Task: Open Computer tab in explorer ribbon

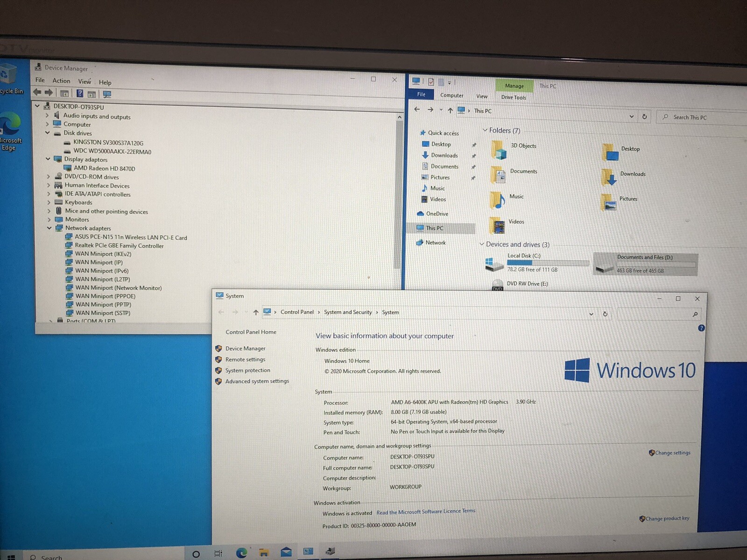Action: [x=452, y=95]
